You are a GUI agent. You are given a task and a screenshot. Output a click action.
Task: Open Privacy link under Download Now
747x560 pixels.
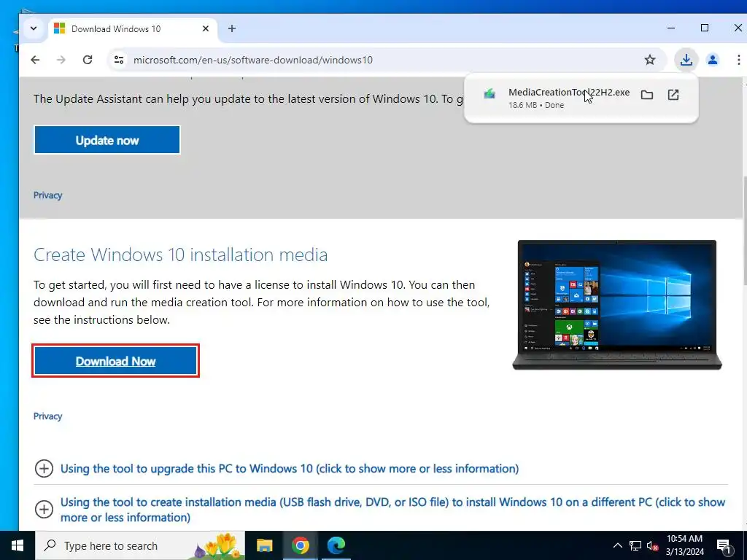(47, 416)
